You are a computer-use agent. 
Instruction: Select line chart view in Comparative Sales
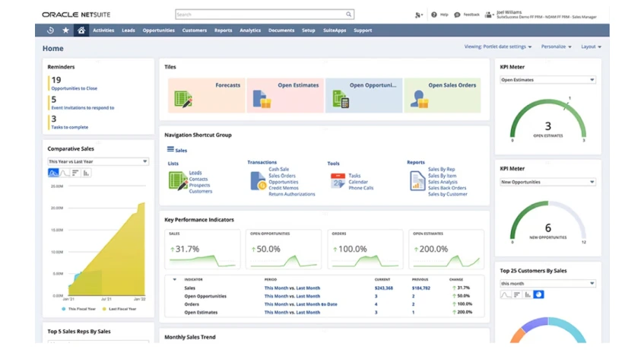pyautogui.click(x=65, y=173)
